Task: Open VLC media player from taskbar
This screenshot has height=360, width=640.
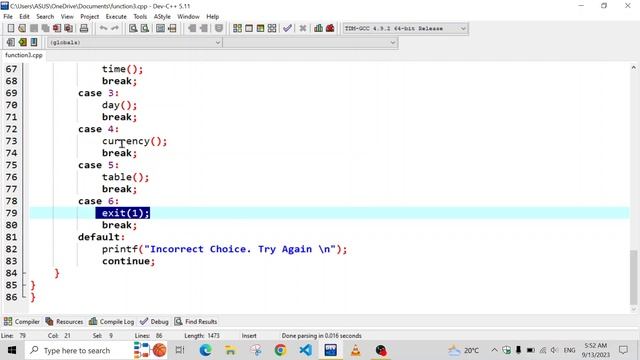Action: tap(356, 350)
